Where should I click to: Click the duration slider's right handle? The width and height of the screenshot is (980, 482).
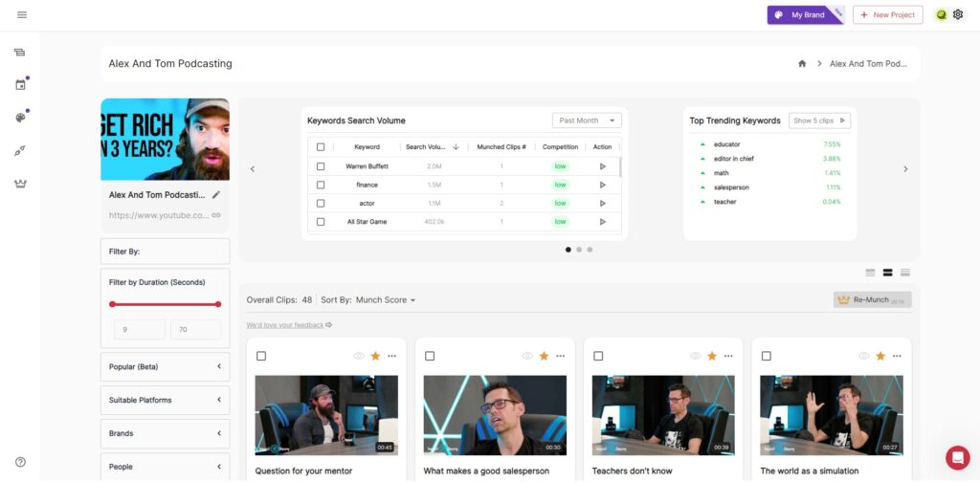[x=218, y=304]
